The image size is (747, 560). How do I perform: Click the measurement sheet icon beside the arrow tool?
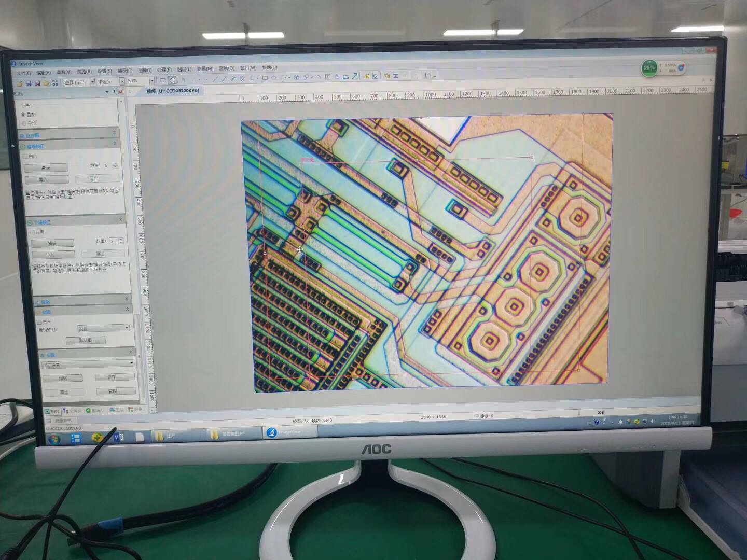coord(366,76)
